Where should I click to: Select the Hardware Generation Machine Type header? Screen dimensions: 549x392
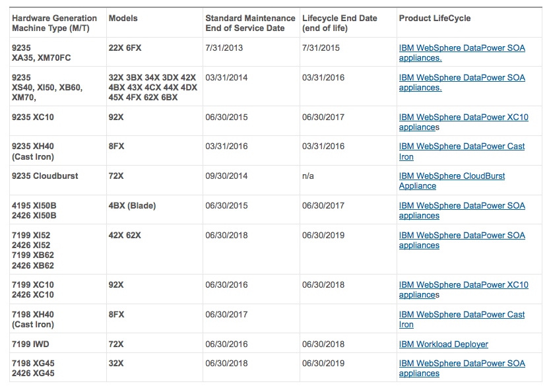(52, 23)
